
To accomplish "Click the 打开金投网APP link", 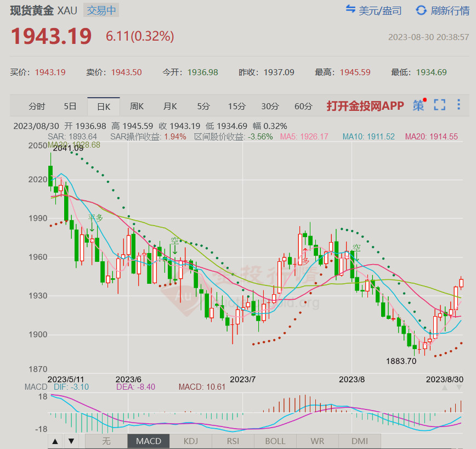I will pyautogui.click(x=365, y=106).
